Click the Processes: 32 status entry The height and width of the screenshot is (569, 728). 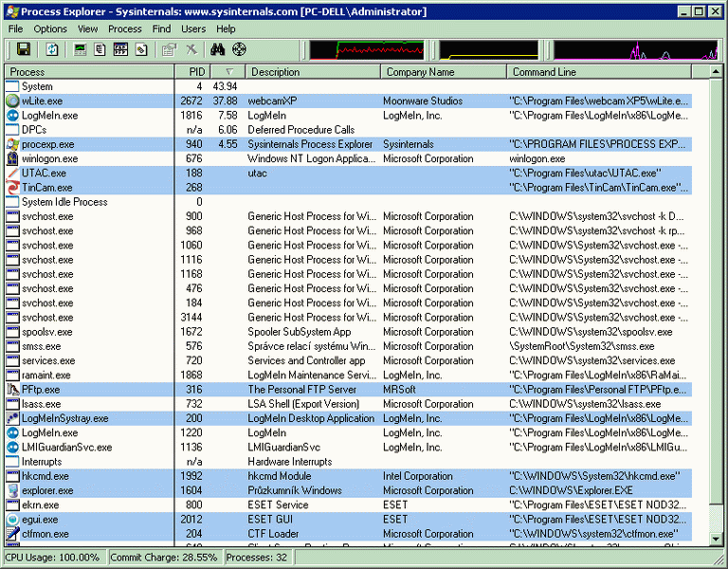(x=257, y=557)
